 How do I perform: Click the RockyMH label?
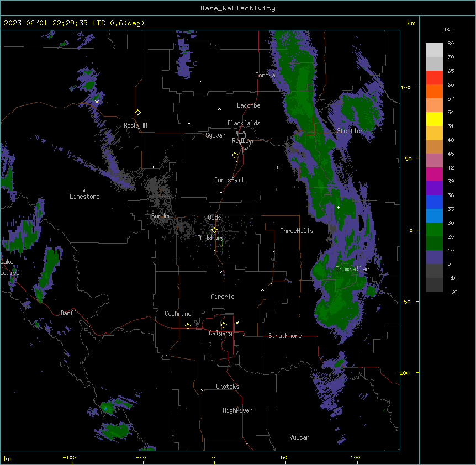coord(135,125)
